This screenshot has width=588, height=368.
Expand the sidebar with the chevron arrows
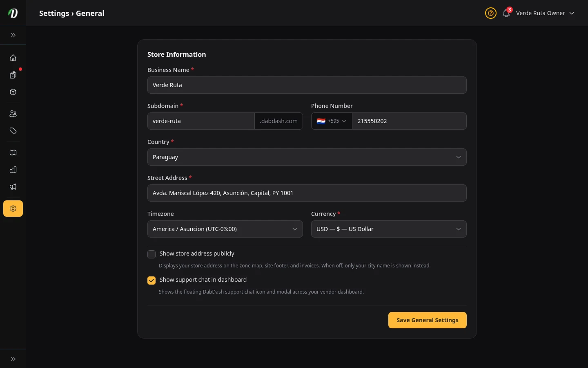13,35
